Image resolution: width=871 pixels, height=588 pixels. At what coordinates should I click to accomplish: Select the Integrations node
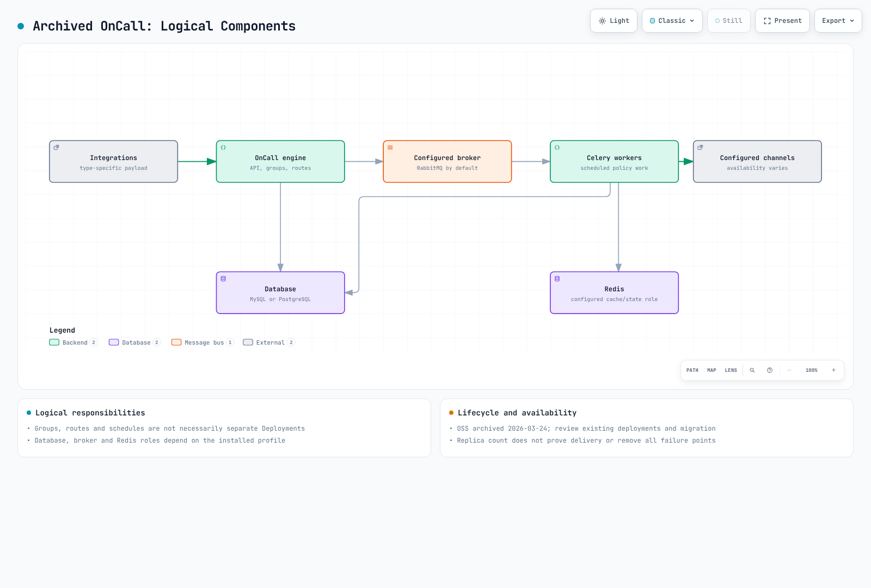114,162
